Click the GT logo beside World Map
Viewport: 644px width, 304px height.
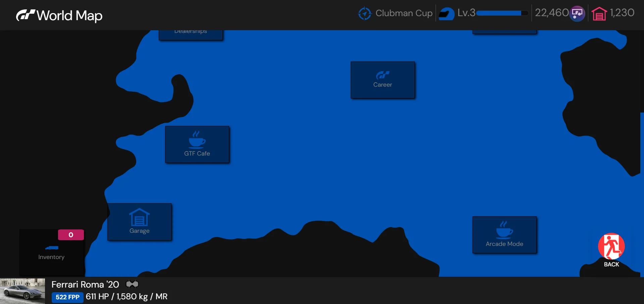tap(26, 15)
